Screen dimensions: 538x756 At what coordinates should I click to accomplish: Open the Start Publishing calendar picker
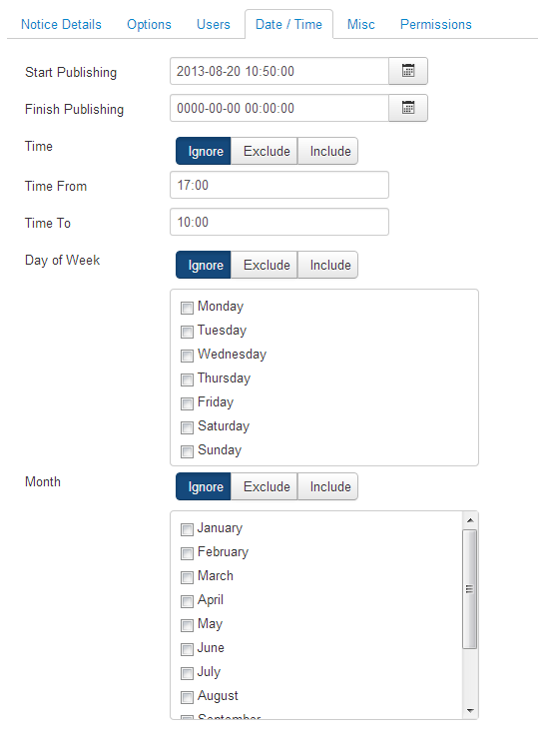(408, 71)
